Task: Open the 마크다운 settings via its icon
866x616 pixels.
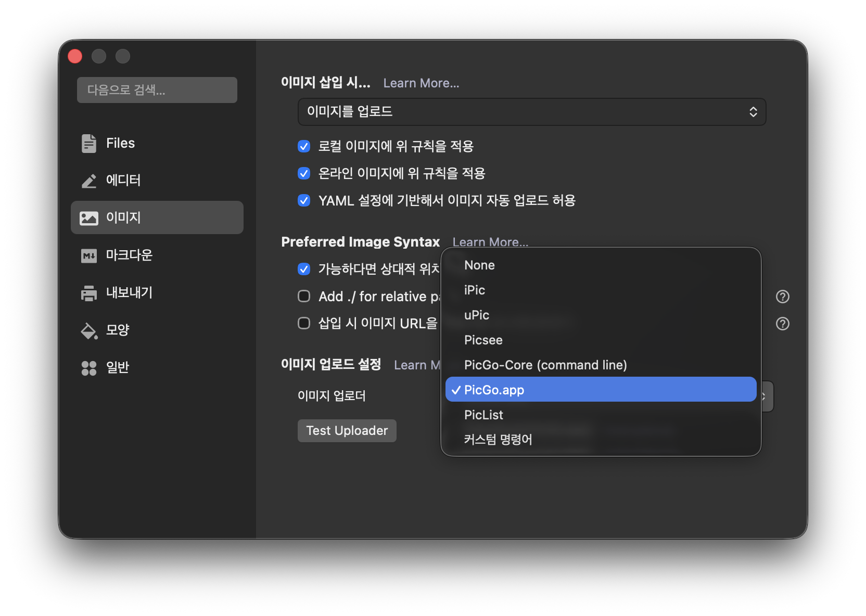Action: pyautogui.click(x=88, y=255)
